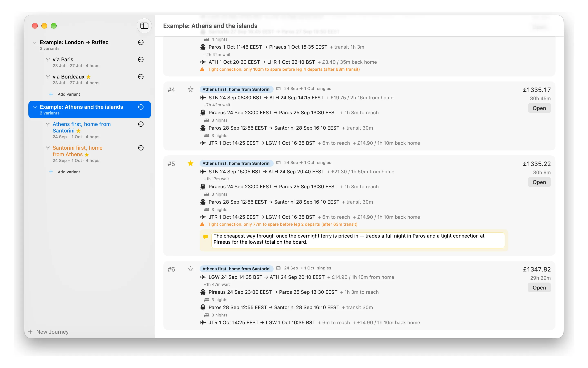Toggle the sidebar visibility button
The width and height of the screenshot is (588, 368).
tap(144, 26)
